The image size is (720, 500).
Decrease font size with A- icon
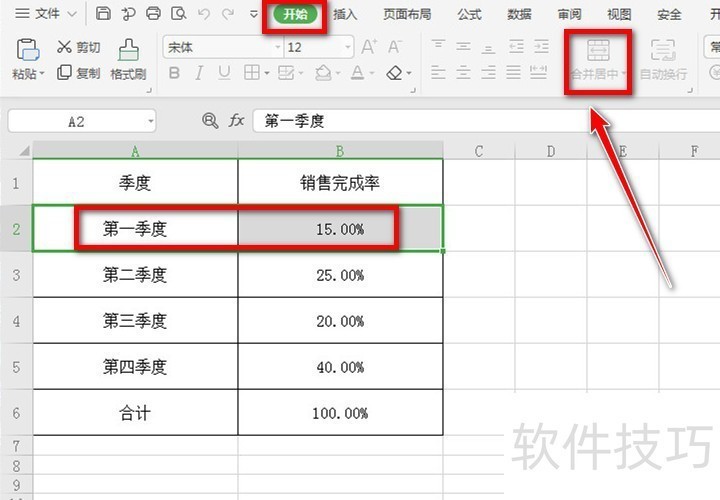tap(394, 47)
